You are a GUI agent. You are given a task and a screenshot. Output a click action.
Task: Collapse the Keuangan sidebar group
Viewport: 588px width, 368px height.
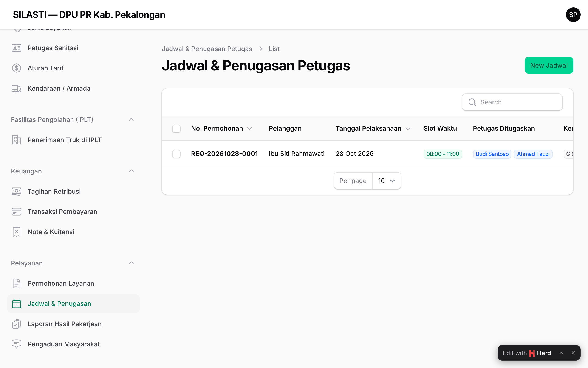click(131, 171)
